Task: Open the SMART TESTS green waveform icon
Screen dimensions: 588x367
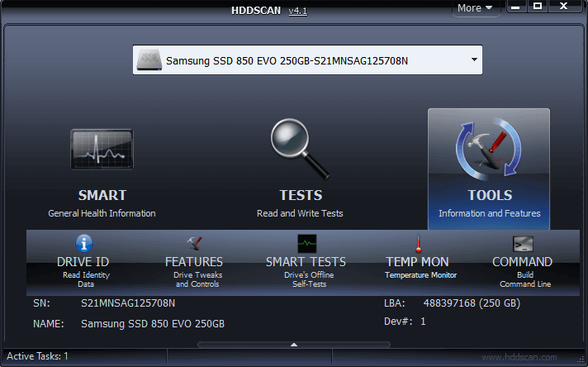Action: pos(306,244)
